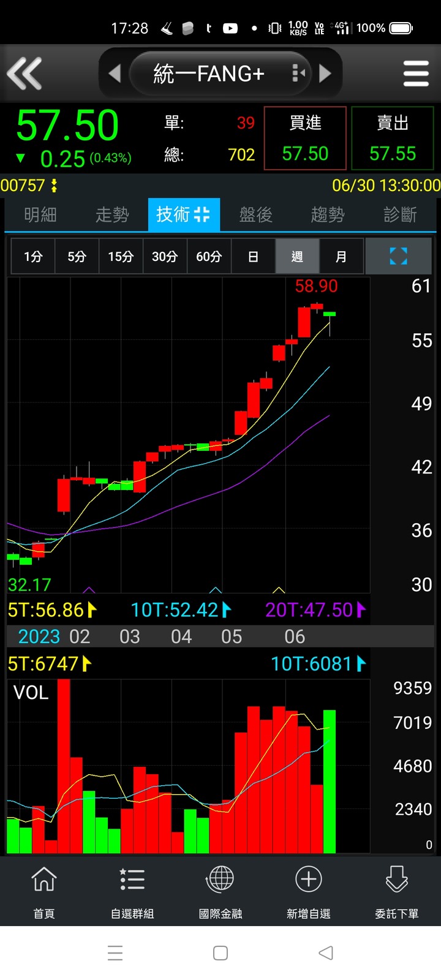Tap the 58.90 high price label
The width and height of the screenshot is (441, 980).
coord(316,286)
